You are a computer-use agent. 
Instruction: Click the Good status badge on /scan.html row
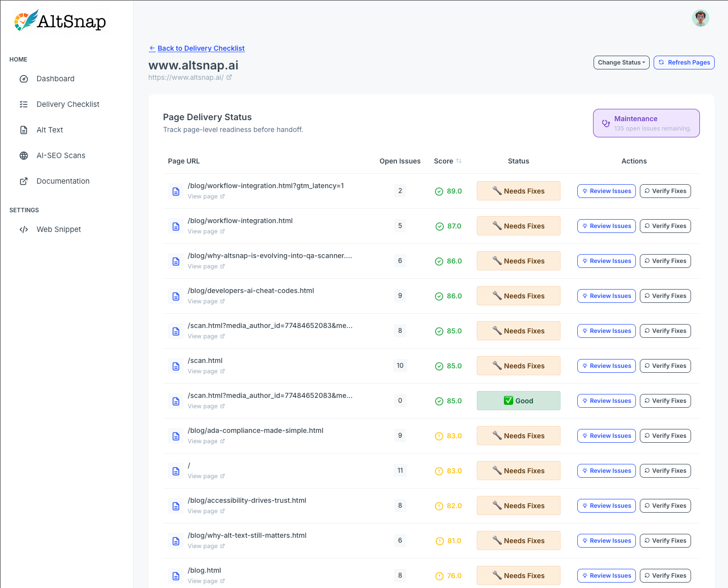pyautogui.click(x=518, y=400)
